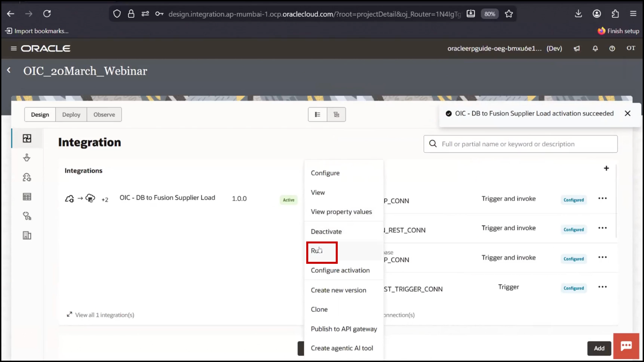
Task: Click Finish setup in the bookmarks bar
Action: coord(619,31)
